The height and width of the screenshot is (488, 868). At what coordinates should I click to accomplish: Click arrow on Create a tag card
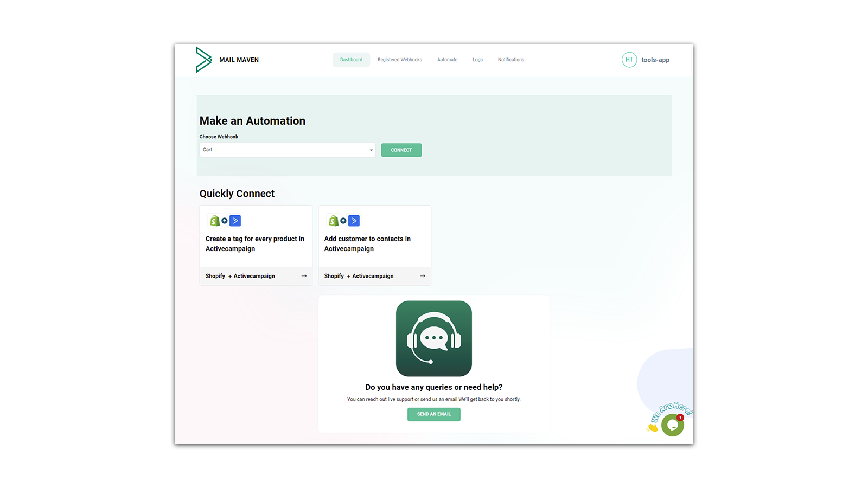(304, 276)
